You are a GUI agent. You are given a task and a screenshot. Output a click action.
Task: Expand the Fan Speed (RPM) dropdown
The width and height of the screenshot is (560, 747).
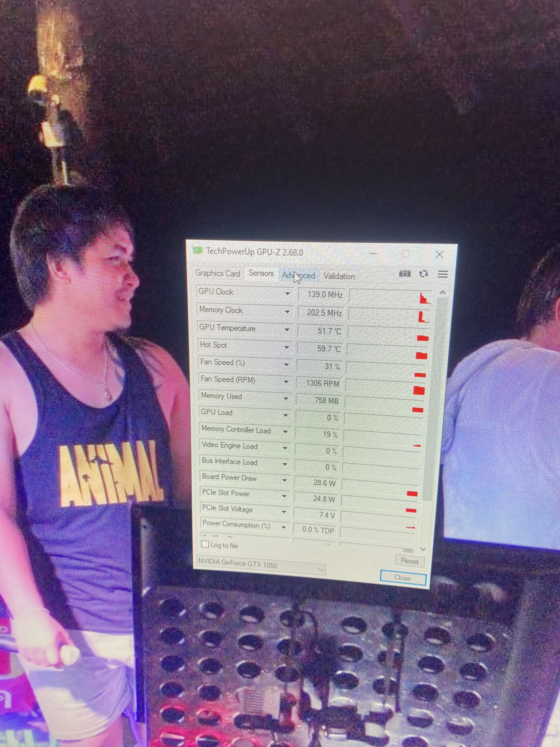(x=286, y=382)
